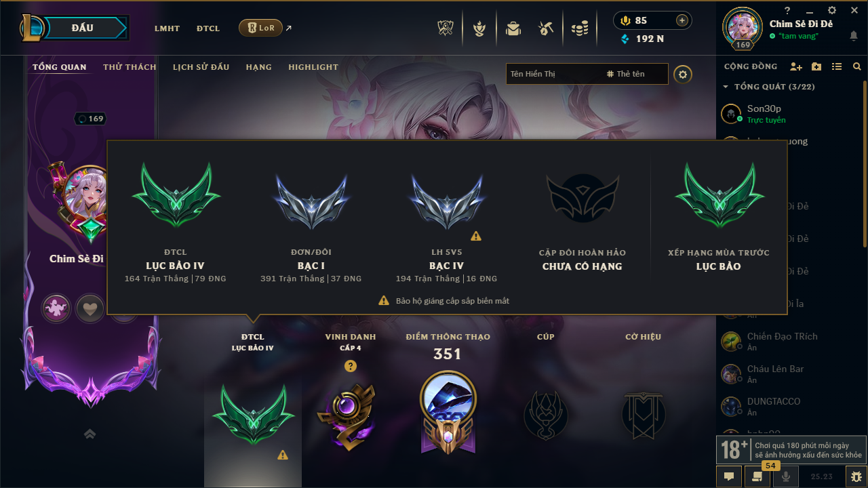Expand the profile banner chevron arrow

click(x=90, y=434)
